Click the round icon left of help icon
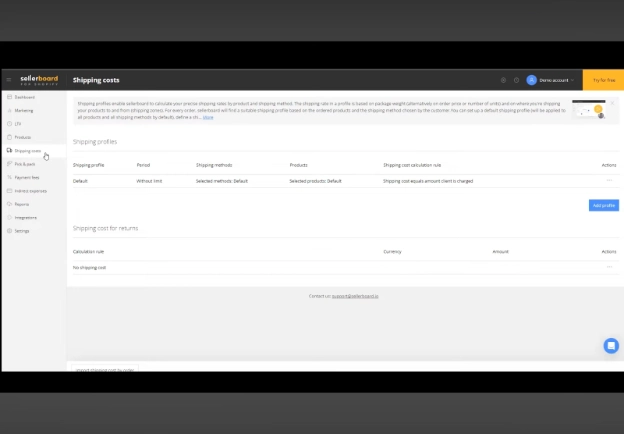Viewport: 624px width, 434px height. tap(503, 80)
